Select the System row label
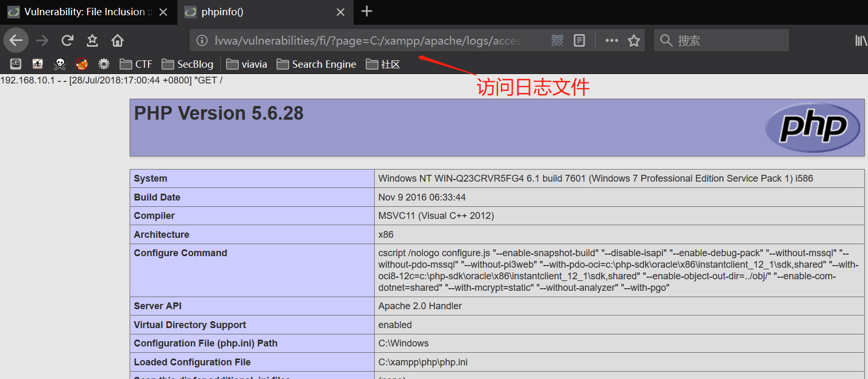The image size is (868, 379). click(151, 178)
